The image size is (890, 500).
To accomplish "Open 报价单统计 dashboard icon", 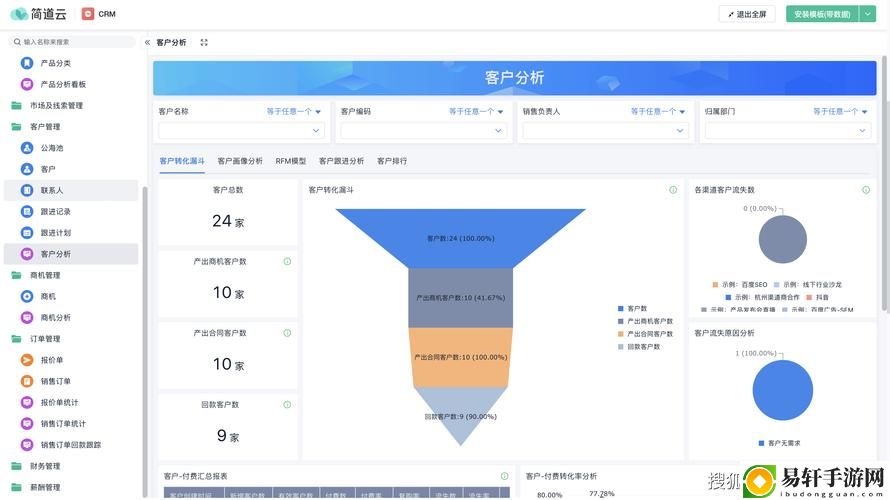I will (x=27, y=402).
